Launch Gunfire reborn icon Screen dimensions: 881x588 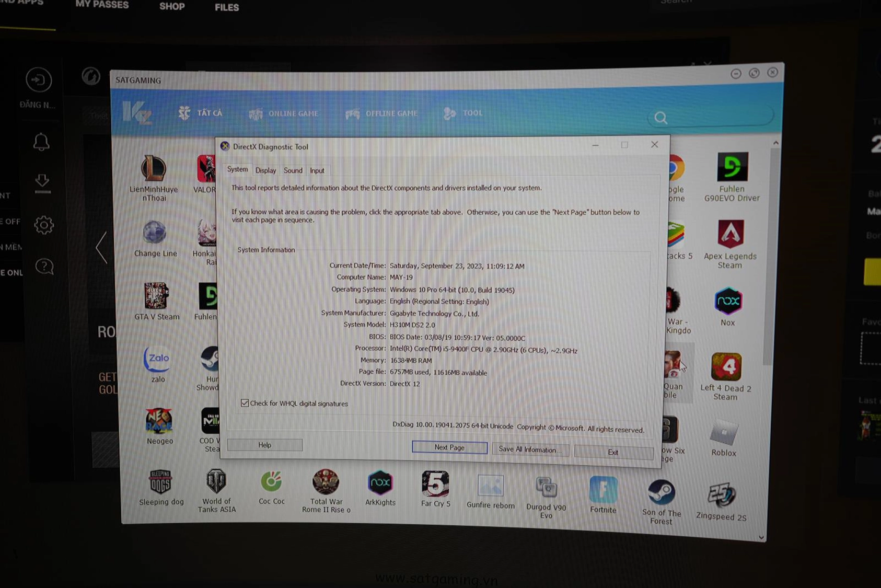[490, 486]
